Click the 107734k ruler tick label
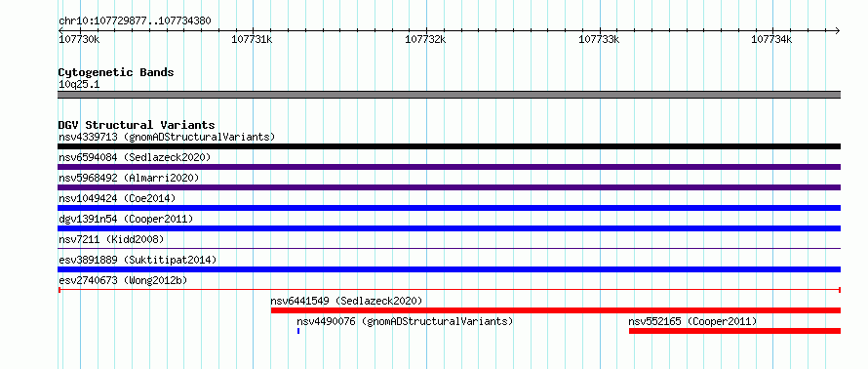Screen dimensions: 868x369 pyautogui.click(x=771, y=39)
